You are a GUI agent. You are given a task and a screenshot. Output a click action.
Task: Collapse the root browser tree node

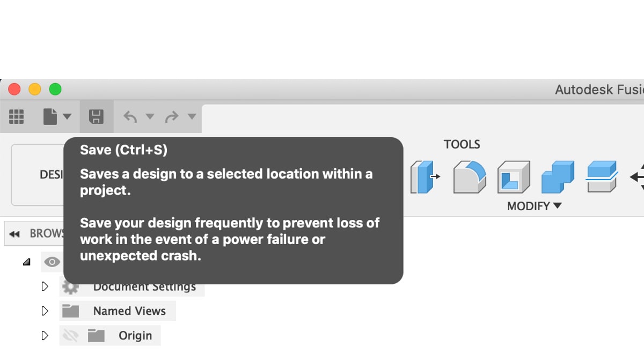pos(27,263)
